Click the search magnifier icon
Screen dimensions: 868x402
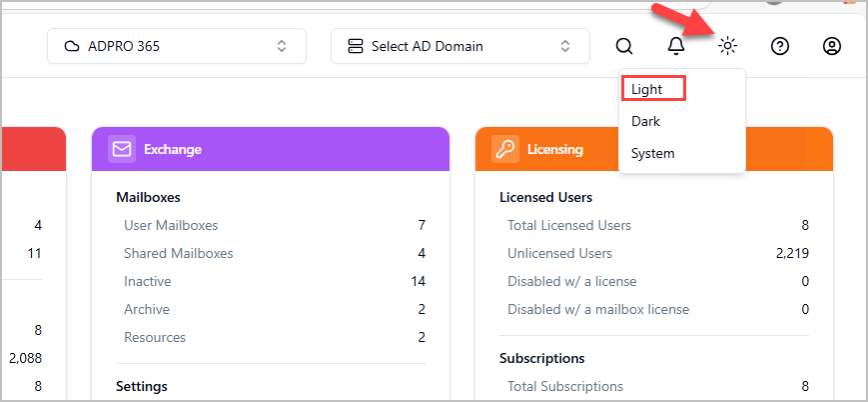tap(624, 46)
